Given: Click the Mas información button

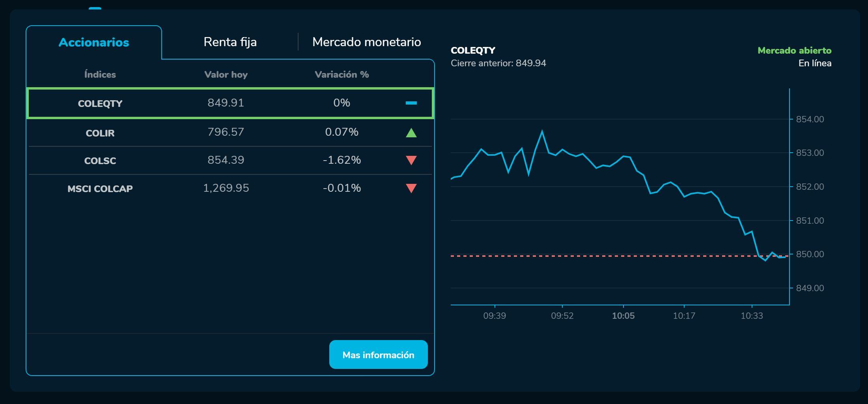Looking at the screenshot, I should [x=378, y=355].
